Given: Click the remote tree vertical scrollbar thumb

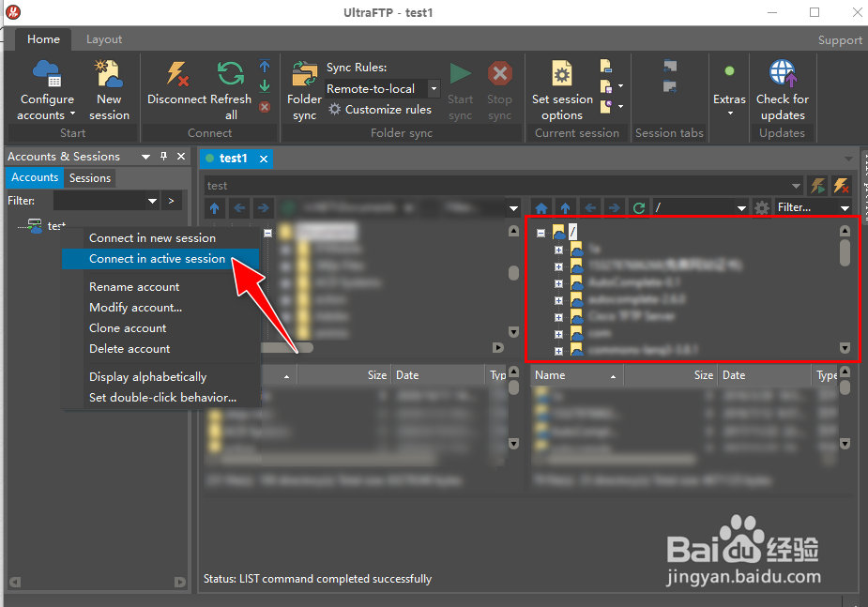Looking at the screenshot, I should coord(845,253).
